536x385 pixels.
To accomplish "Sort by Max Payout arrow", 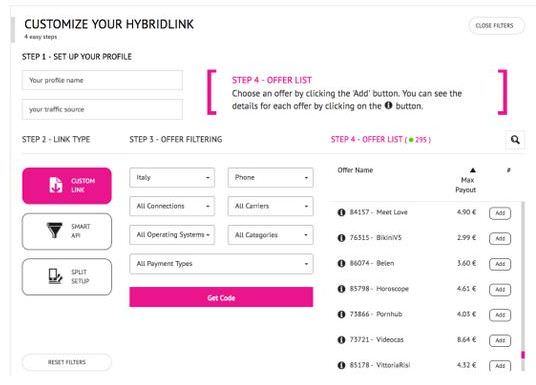I will click(472, 170).
